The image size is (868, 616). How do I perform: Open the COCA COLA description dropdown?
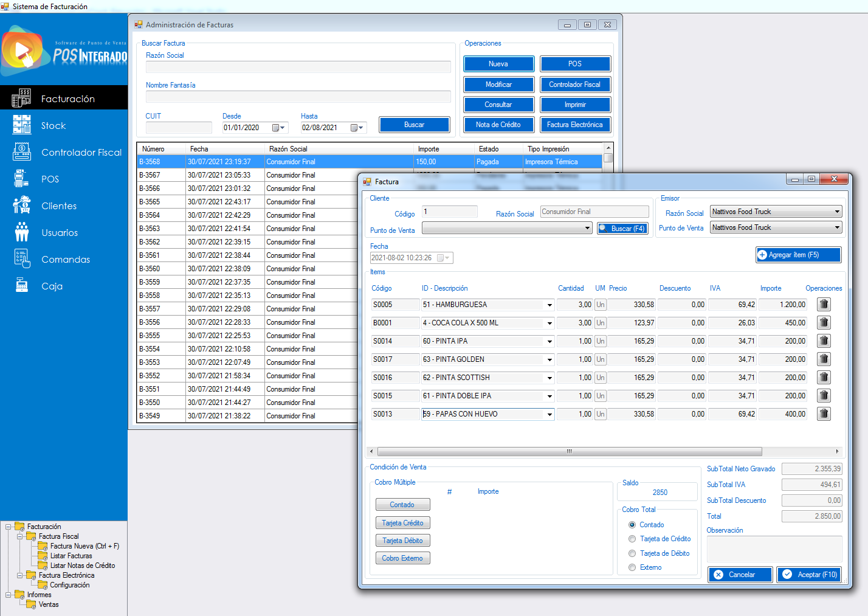549,324
